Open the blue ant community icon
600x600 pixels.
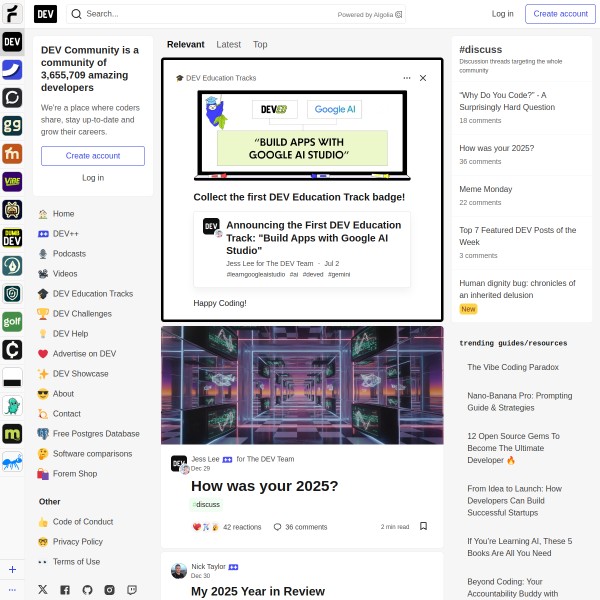pos(12,461)
